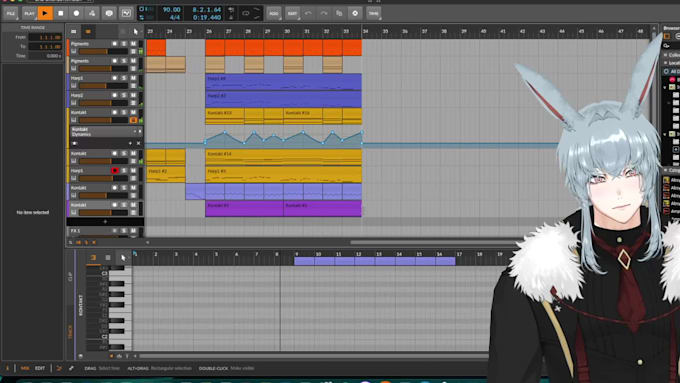Open the TIME menu button
Image resolution: width=680 pixels, height=383 pixels.
(373, 13)
